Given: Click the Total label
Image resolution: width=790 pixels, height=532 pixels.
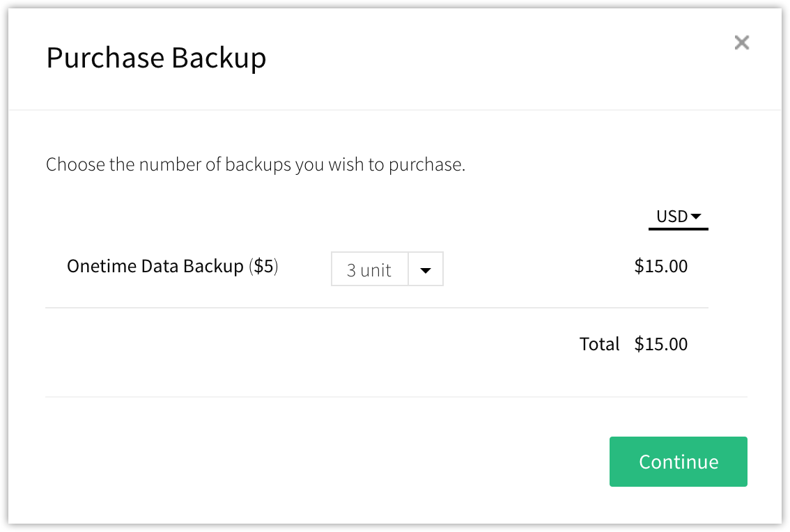Looking at the screenshot, I should [x=599, y=344].
